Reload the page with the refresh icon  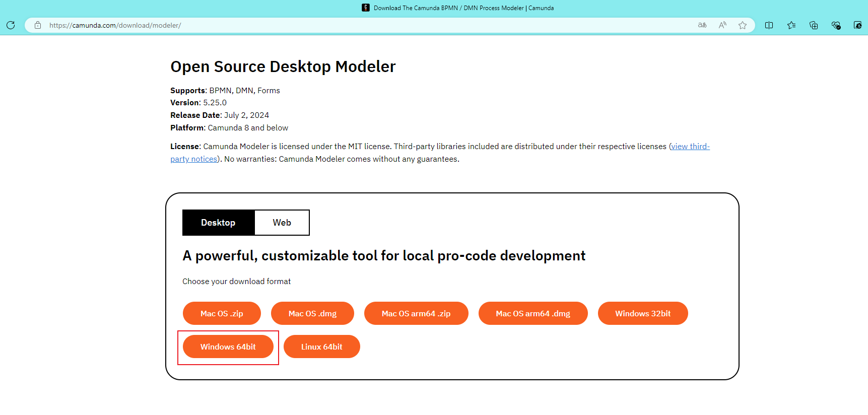tap(11, 25)
